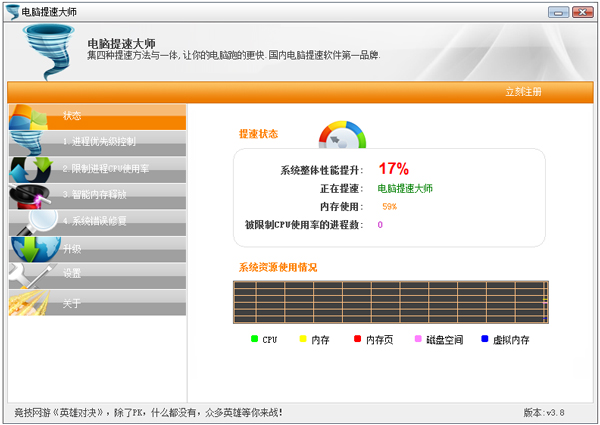Minimize the 电脑提速大师 window
600x425 pixels.
(558, 12)
